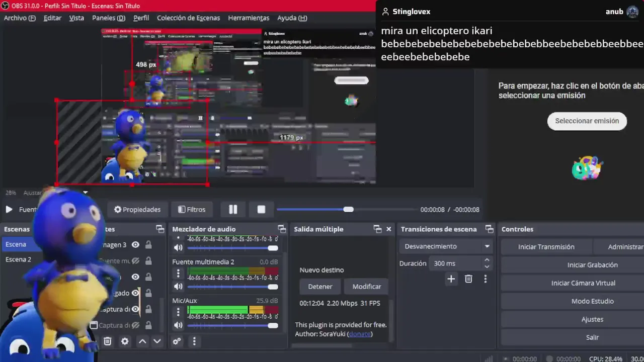The image size is (644, 362).
Task: Mute the Mic/Aux speaker icon
Action: tap(178, 326)
